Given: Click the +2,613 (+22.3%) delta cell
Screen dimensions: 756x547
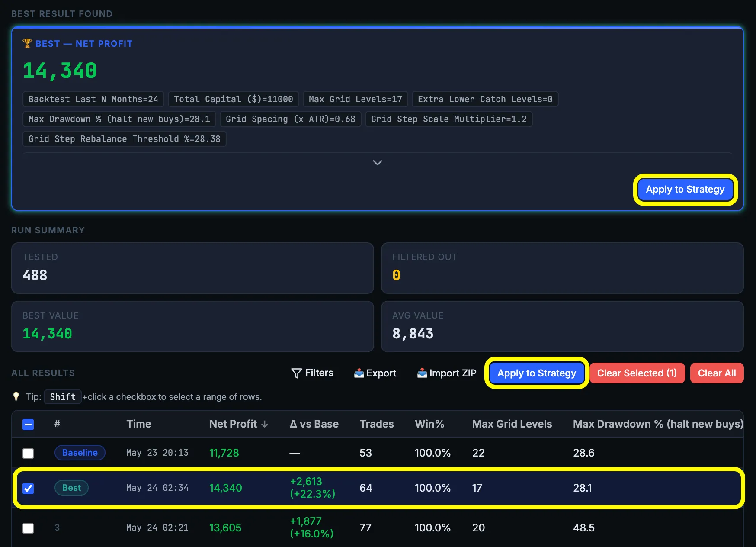Looking at the screenshot, I should [313, 488].
